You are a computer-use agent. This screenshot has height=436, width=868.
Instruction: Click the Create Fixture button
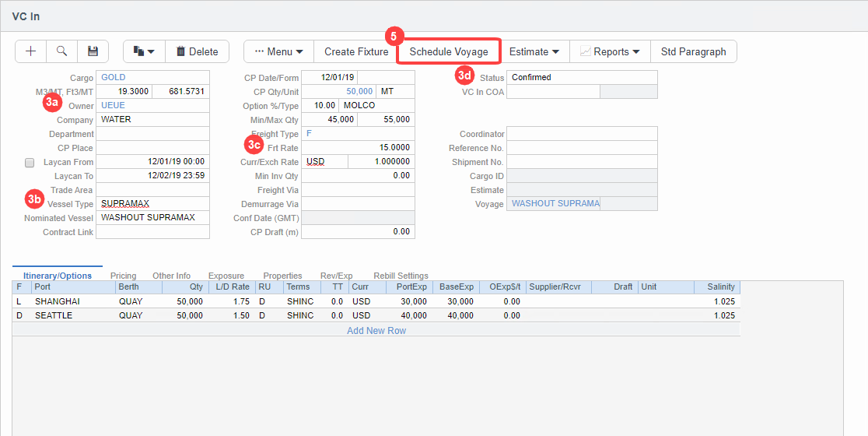pos(356,51)
